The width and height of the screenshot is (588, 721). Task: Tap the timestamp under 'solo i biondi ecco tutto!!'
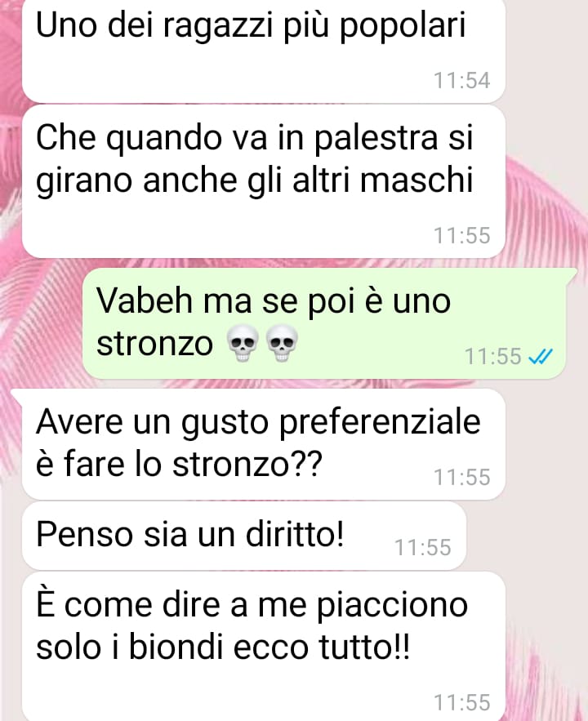[462, 702]
